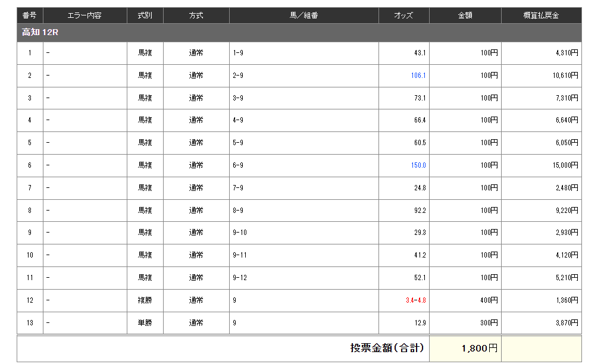Select the 66.4 odds value
The image size is (607, 364).
pyautogui.click(x=420, y=120)
